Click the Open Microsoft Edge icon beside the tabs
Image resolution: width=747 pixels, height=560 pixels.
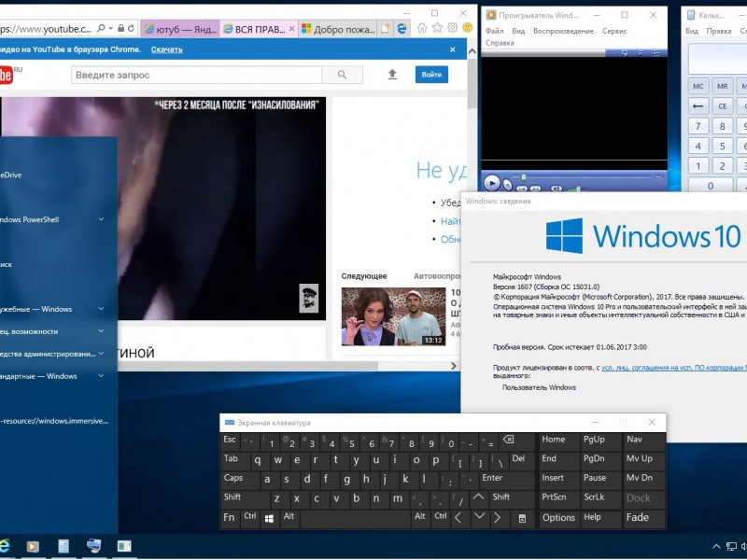pyautogui.click(x=402, y=29)
